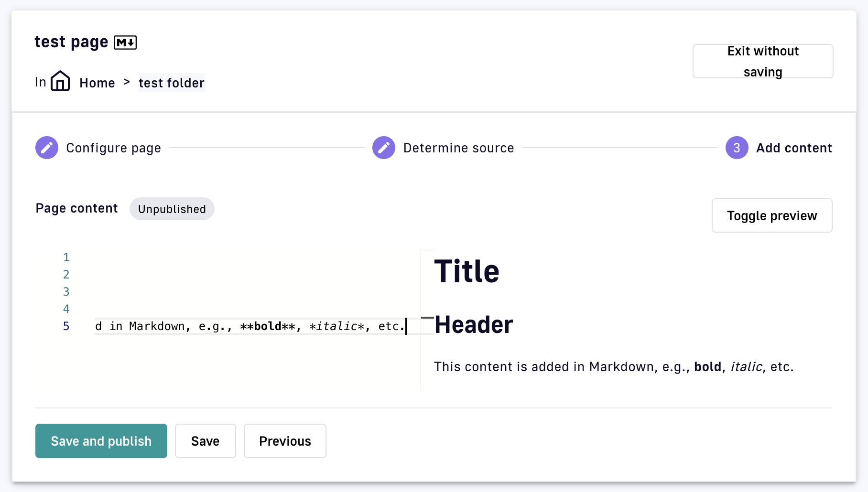The width and height of the screenshot is (868, 492).
Task: Click the Home house icon in breadcrumb
Action: [60, 81]
